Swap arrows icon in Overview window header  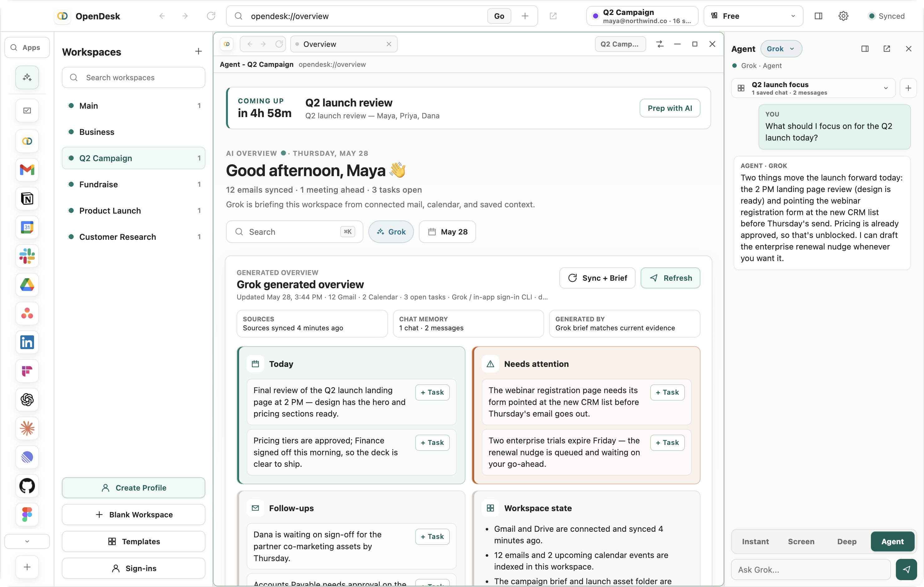click(x=660, y=44)
